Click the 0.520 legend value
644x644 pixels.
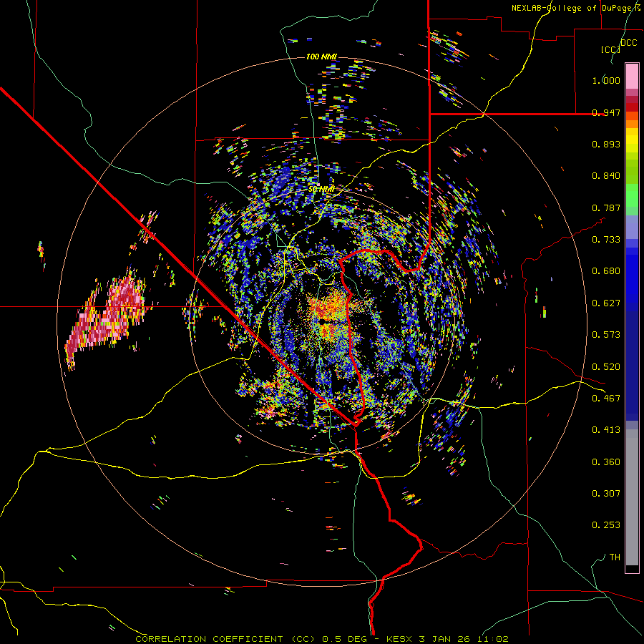tap(606, 367)
